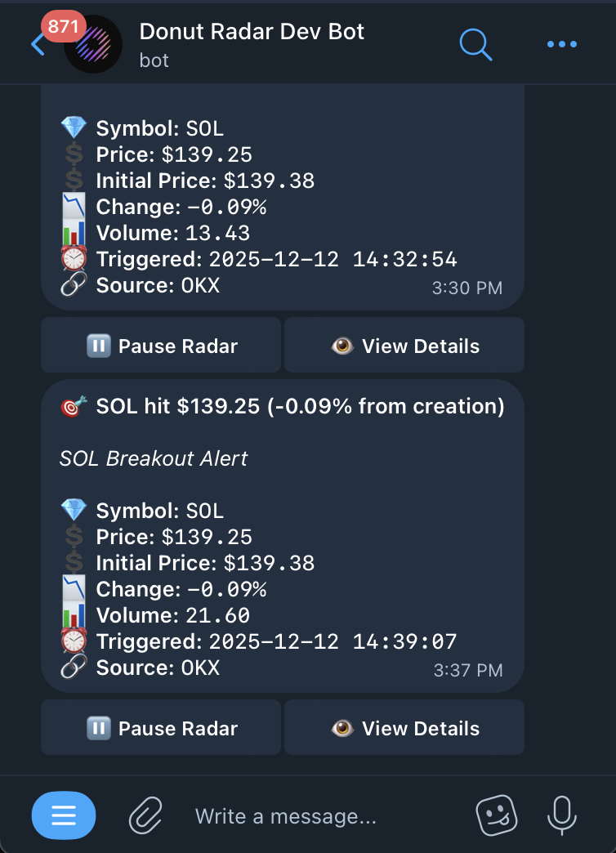Open search in this chat

[475, 44]
